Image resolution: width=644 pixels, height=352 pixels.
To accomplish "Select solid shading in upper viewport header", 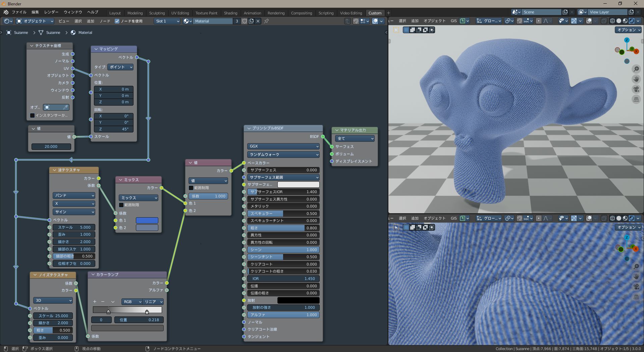I will tap(619, 21).
